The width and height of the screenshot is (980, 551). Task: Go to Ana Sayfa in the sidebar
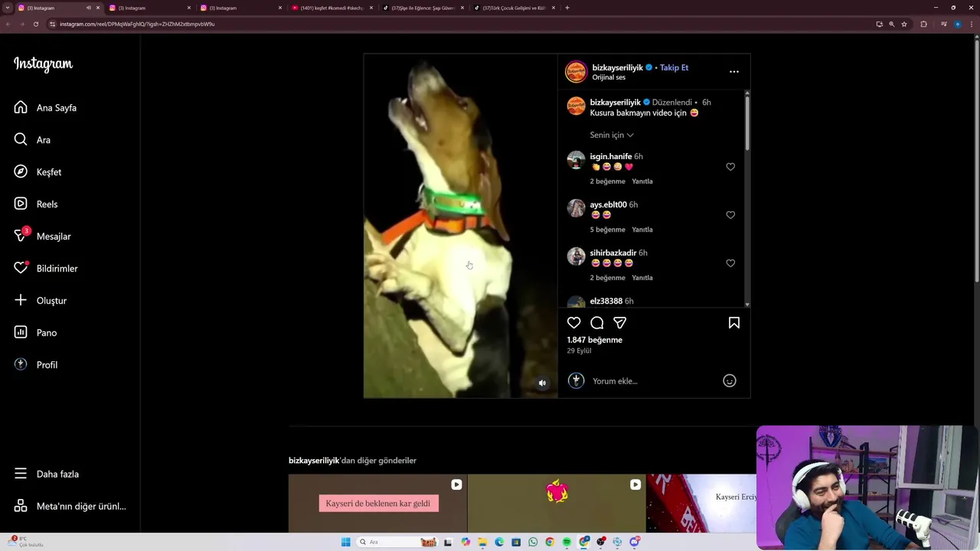[46, 108]
